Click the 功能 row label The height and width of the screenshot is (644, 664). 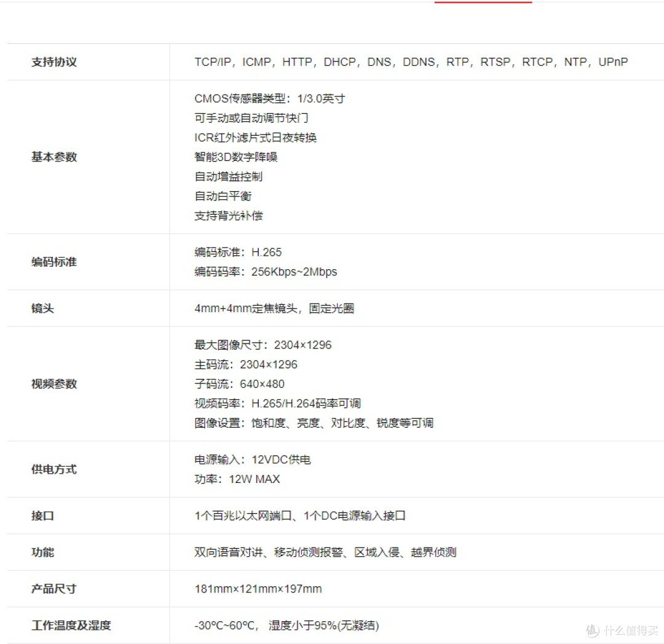pyautogui.click(x=42, y=552)
